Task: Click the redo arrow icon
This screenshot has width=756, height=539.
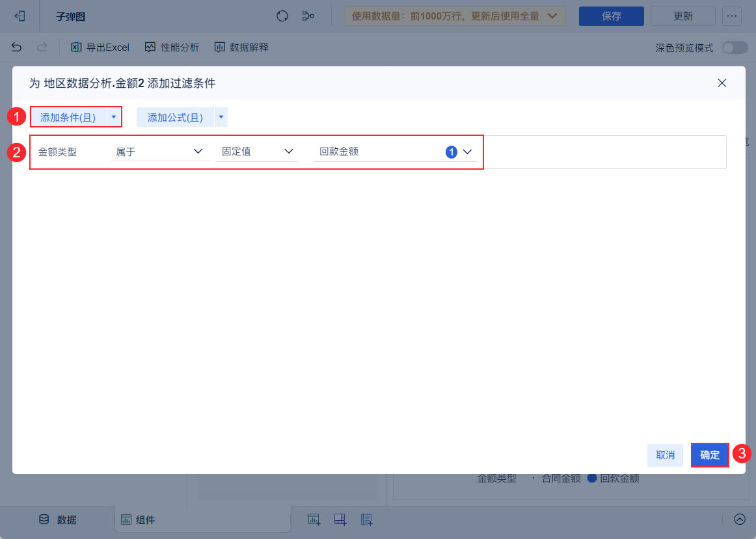Action: click(x=42, y=47)
